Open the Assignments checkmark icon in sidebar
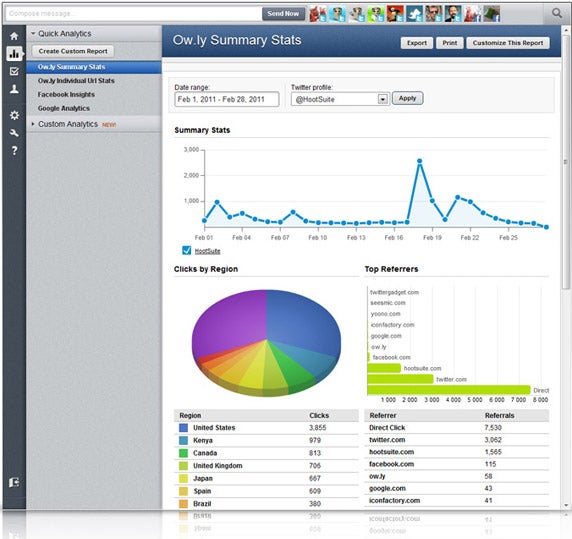Viewport: 572px width, 539px height. click(x=14, y=71)
